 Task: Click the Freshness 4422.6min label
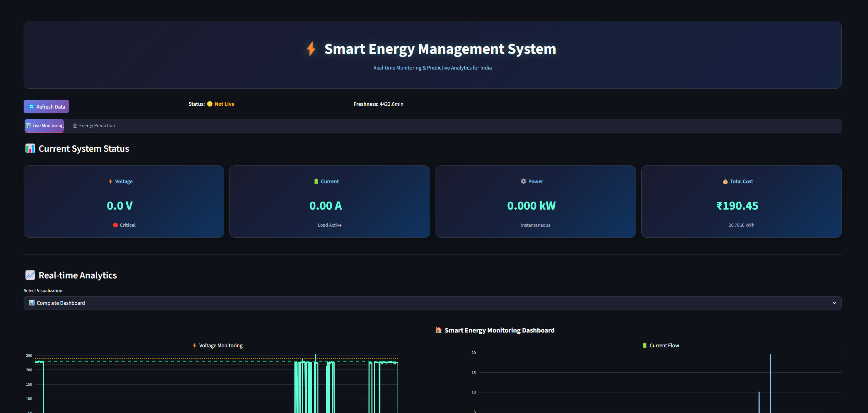click(378, 104)
